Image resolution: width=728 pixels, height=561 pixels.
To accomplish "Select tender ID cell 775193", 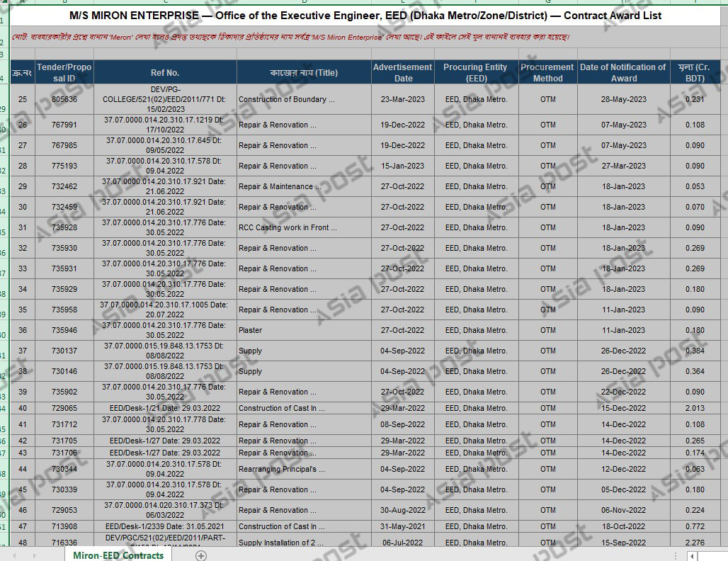I will pos(64,166).
